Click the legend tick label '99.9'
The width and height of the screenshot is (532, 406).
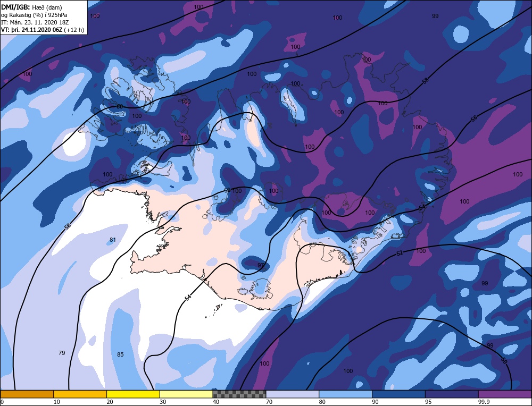click(484, 402)
